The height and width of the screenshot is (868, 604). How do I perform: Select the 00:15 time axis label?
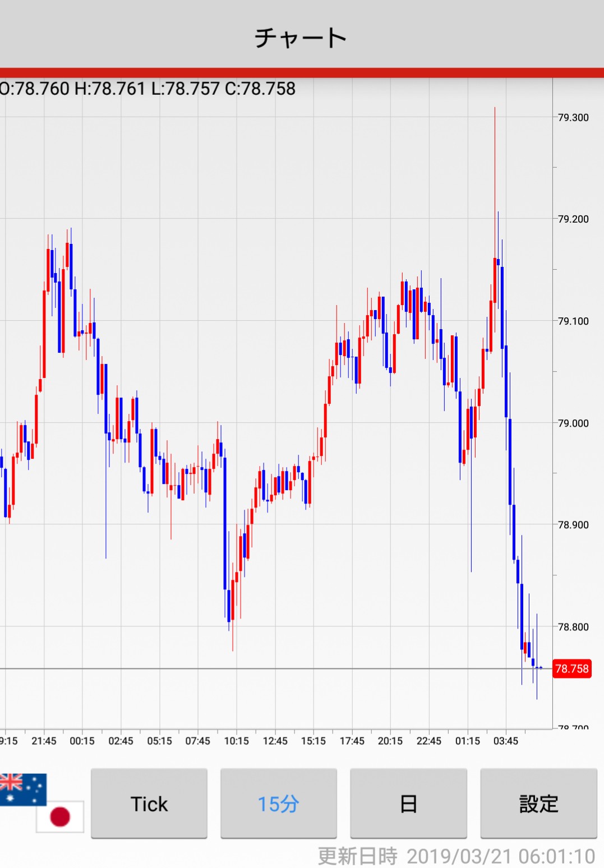(x=82, y=741)
